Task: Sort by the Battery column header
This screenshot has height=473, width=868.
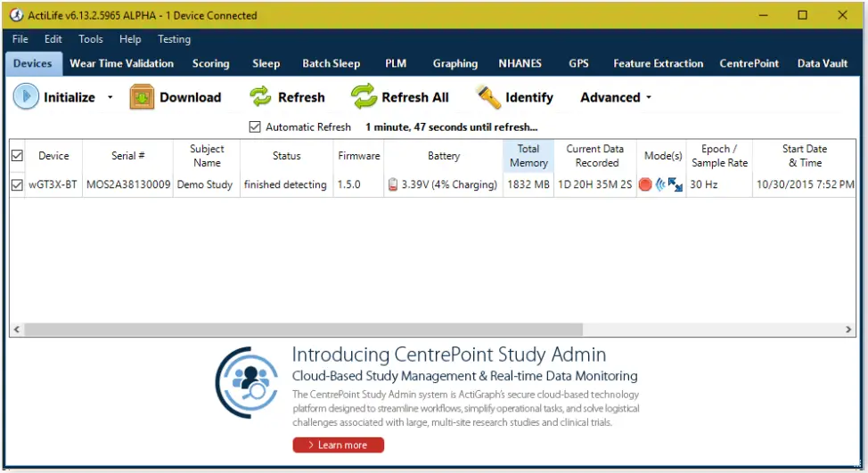Action: click(444, 156)
